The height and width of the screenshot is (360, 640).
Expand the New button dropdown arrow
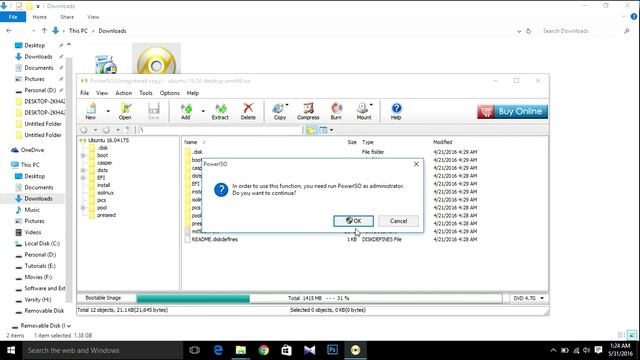pyautogui.click(x=108, y=111)
